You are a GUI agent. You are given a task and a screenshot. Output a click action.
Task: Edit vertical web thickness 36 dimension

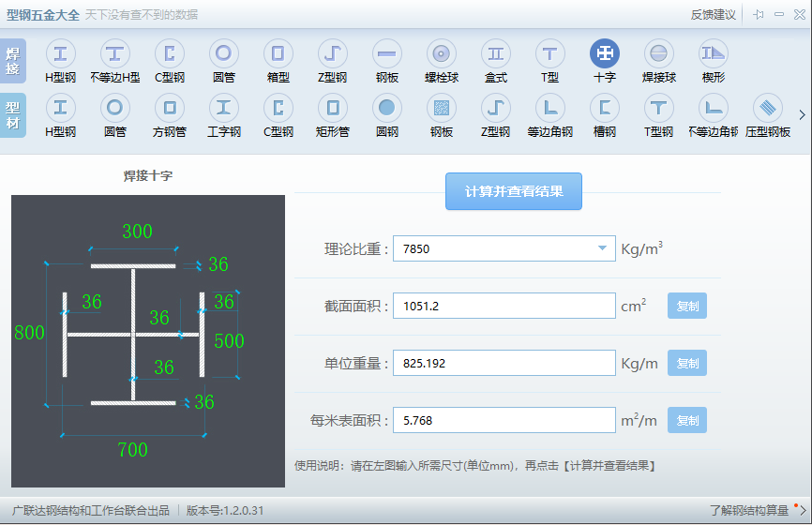pyautogui.click(x=164, y=367)
